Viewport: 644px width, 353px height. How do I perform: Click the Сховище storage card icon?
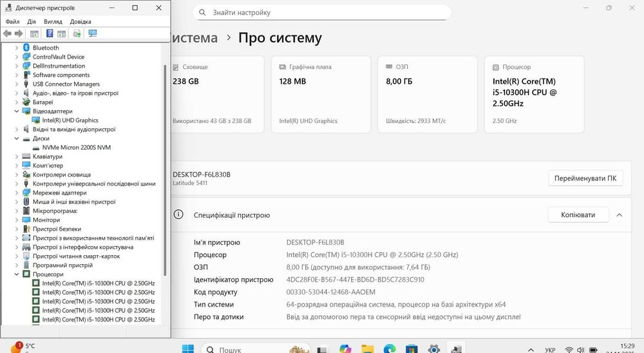[176, 67]
